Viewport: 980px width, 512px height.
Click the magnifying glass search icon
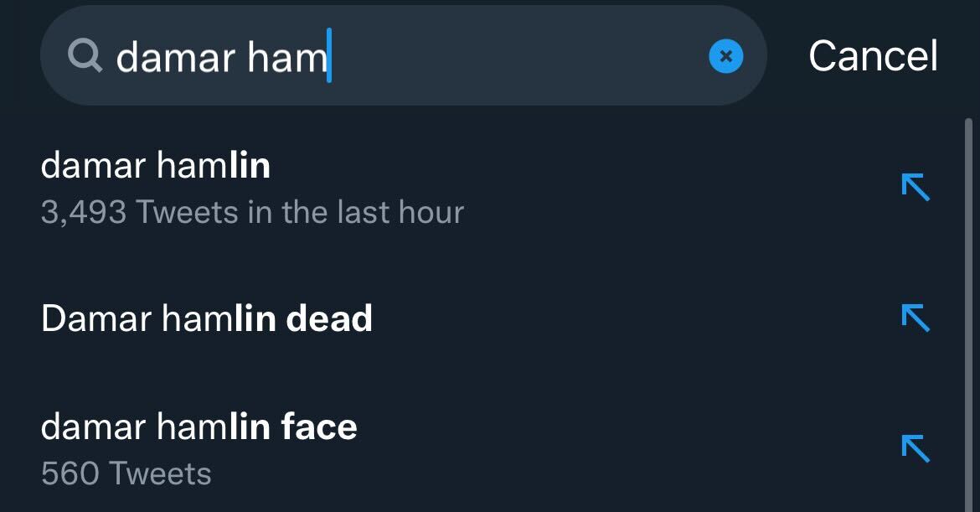[x=85, y=56]
